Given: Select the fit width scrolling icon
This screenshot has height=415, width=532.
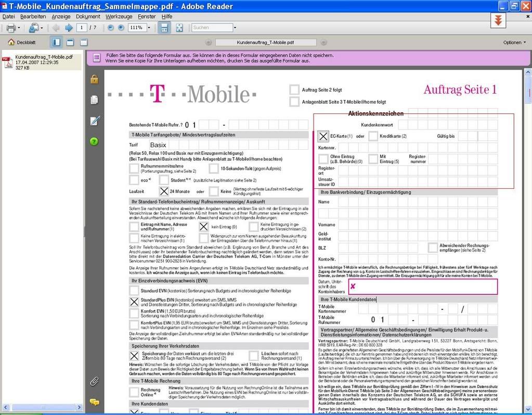Looking at the screenshot, I should (164, 28).
